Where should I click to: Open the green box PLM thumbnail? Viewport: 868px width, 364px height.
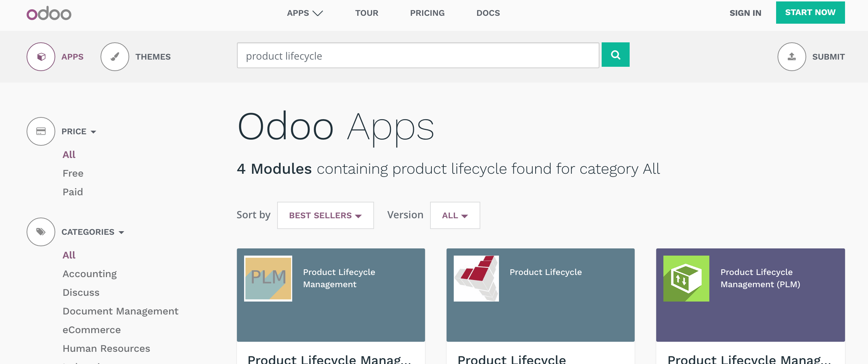point(686,279)
